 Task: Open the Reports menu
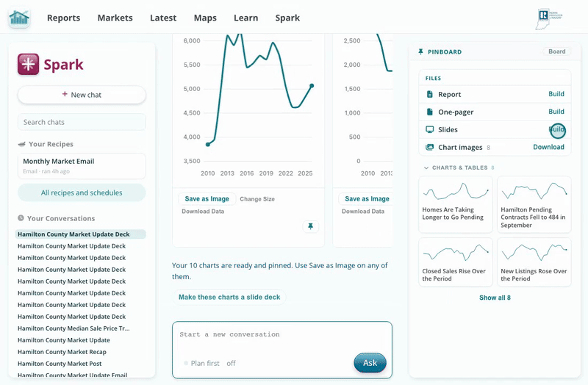[x=63, y=18]
